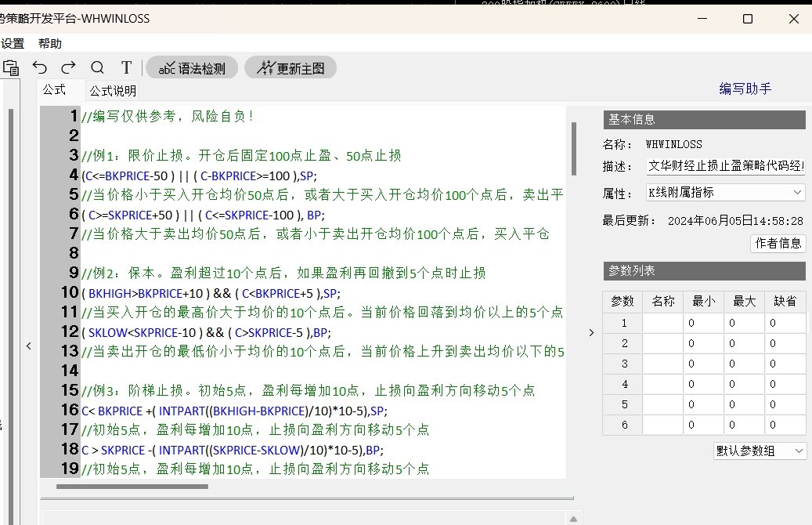
Task: Click the 名称 cell for parameter 1
Action: 662,323
